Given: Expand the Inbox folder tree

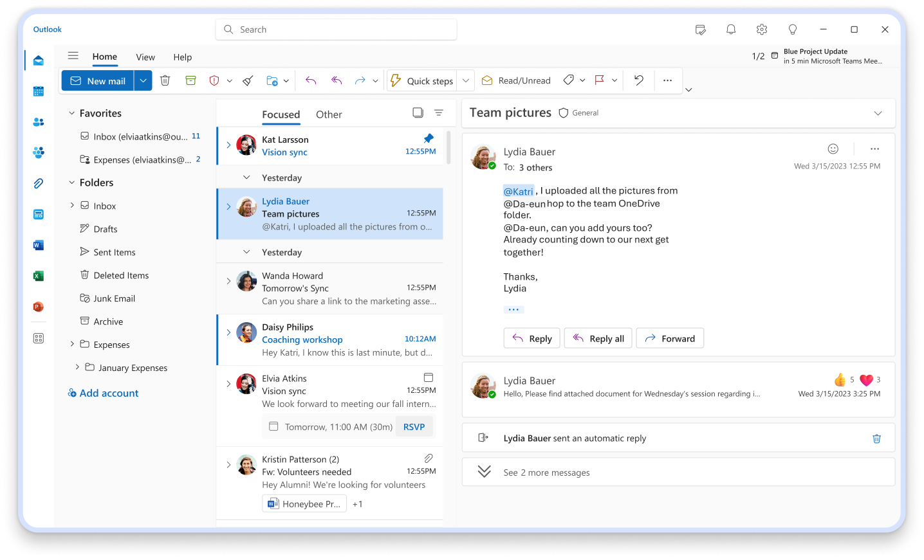Looking at the screenshot, I should [73, 205].
